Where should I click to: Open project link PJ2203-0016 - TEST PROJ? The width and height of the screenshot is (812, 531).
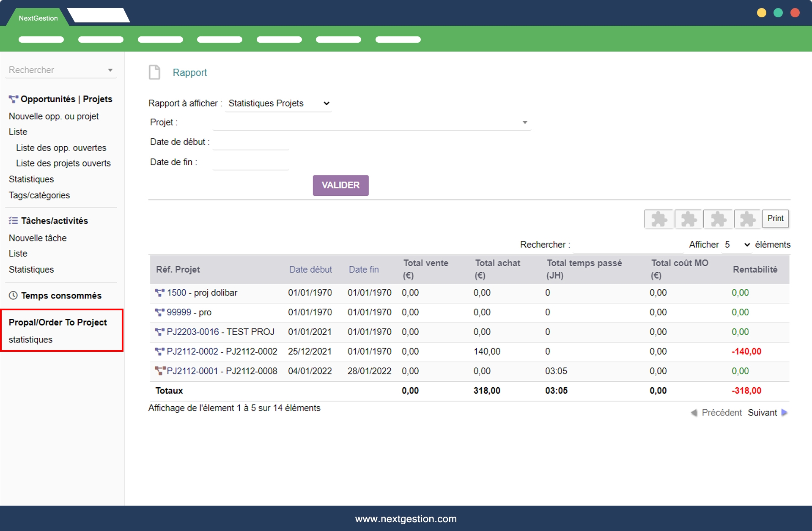220,332
